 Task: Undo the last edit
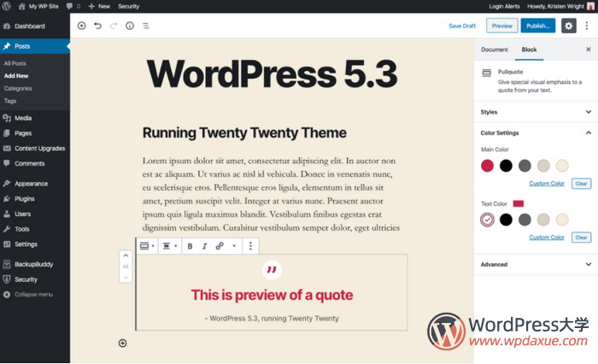tap(97, 26)
